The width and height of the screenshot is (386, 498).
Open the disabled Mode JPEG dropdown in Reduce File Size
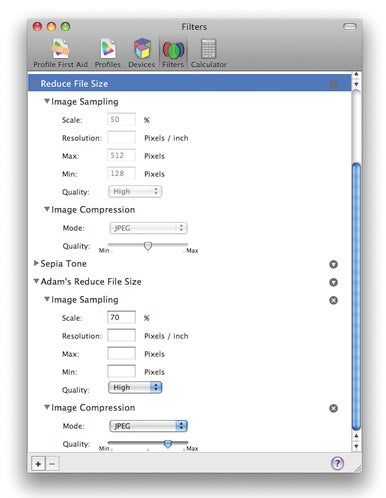click(148, 228)
